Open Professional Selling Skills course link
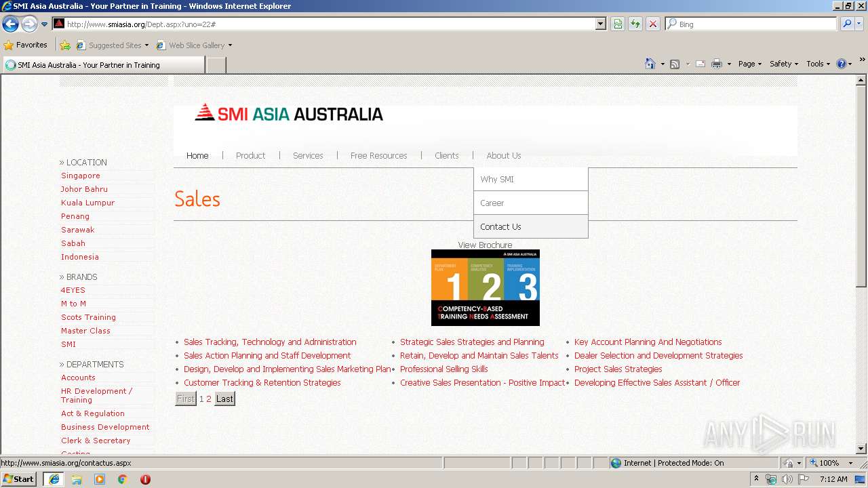The image size is (868, 488). click(x=443, y=369)
